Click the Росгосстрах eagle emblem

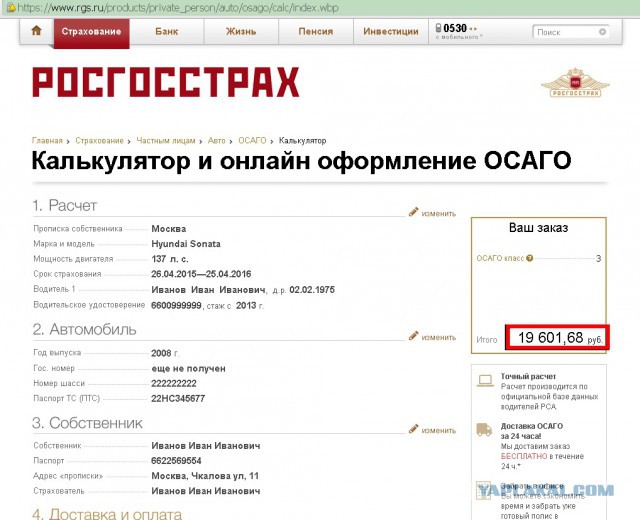(x=575, y=82)
